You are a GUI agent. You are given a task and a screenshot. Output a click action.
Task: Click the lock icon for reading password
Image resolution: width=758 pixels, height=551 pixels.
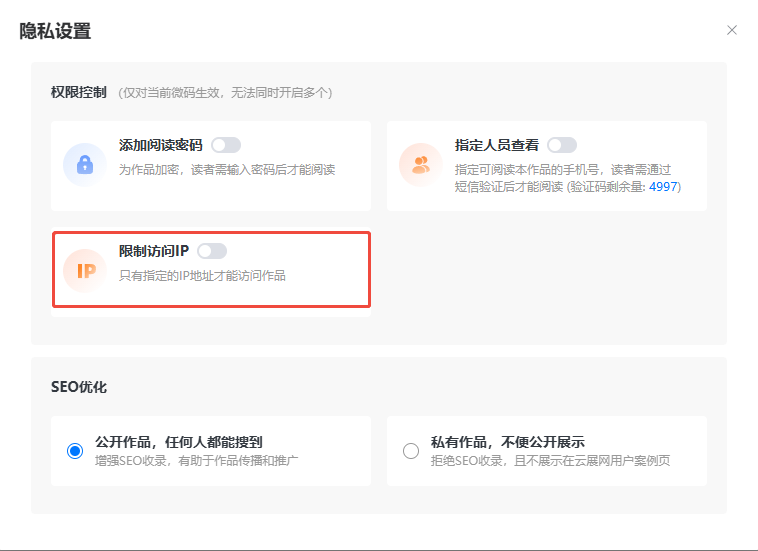click(84, 165)
